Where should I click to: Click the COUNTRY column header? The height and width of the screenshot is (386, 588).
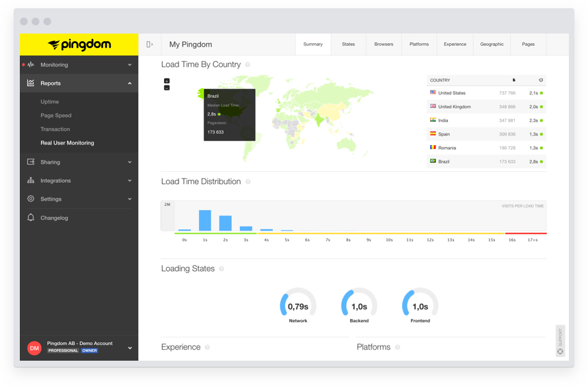(x=440, y=80)
